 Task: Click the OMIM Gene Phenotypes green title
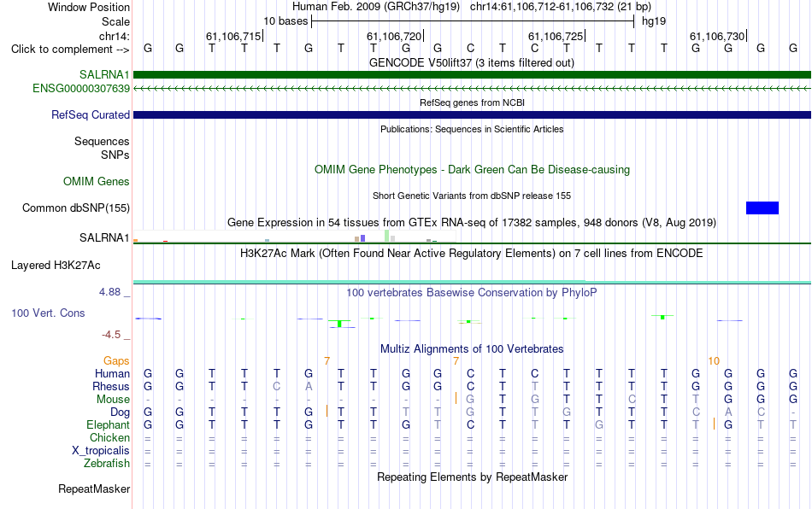click(x=472, y=170)
